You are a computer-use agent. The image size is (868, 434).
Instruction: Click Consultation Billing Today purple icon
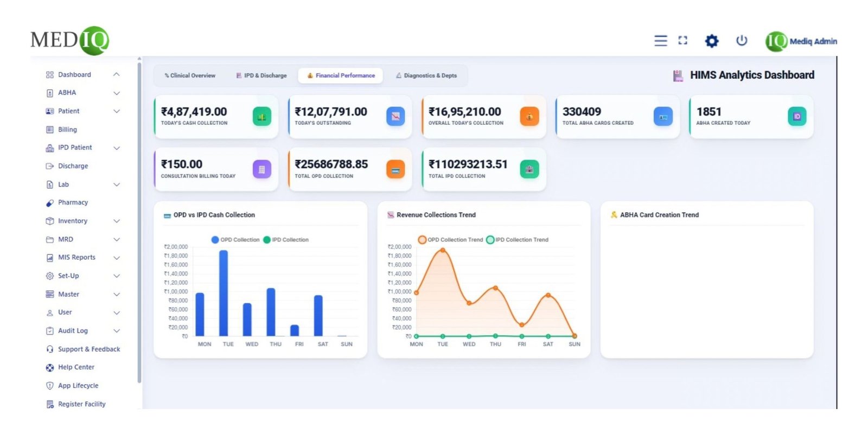coord(262,169)
